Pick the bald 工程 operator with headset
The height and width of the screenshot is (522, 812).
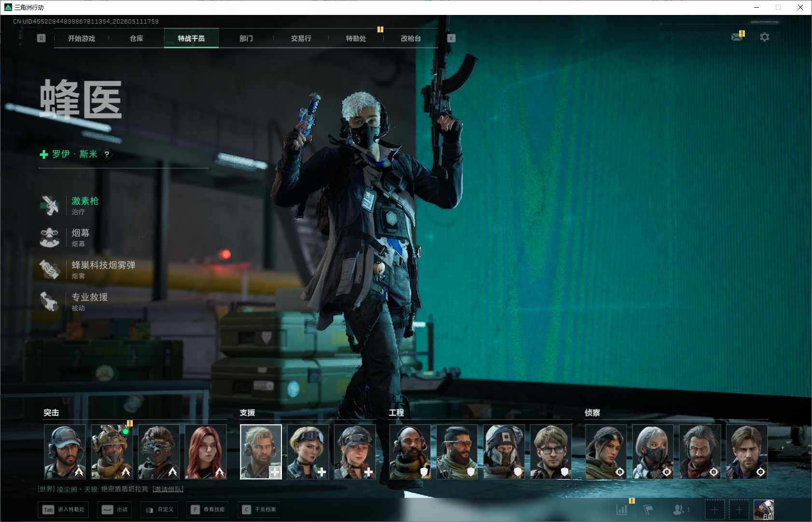[x=410, y=452]
